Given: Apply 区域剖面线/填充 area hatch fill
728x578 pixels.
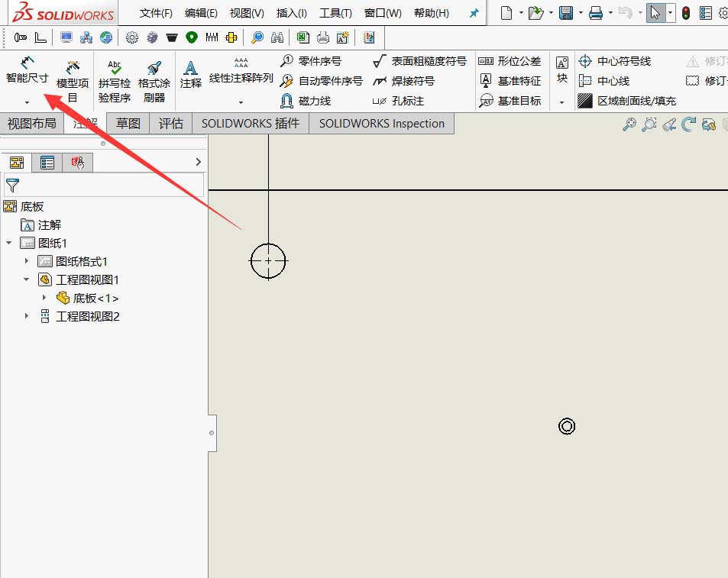Looking at the screenshot, I should coord(627,101).
